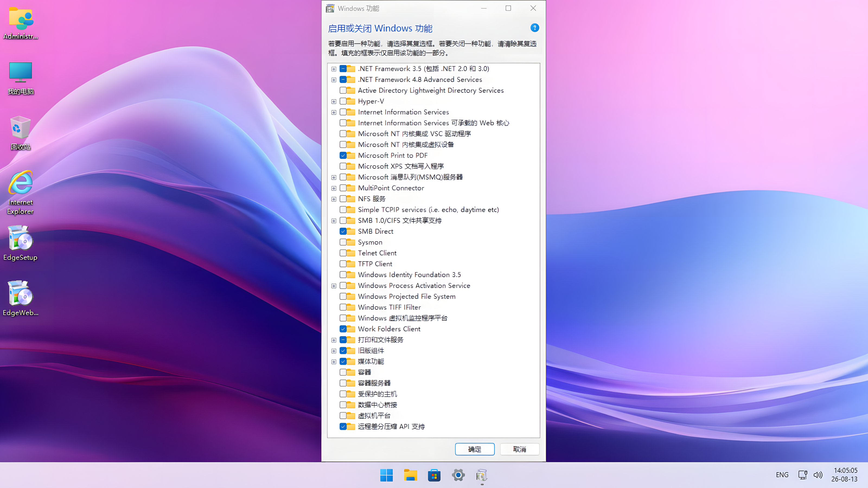This screenshot has width=868, height=488.
Task: Select Microsoft NT 内核集成 VSC 驱动程序 row
Action: (x=414, y=134)
